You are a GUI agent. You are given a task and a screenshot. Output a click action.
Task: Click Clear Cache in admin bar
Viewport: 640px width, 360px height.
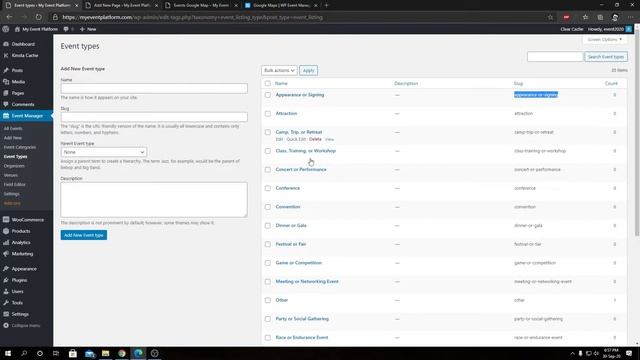pyautogui.click(x=571, y=29)
